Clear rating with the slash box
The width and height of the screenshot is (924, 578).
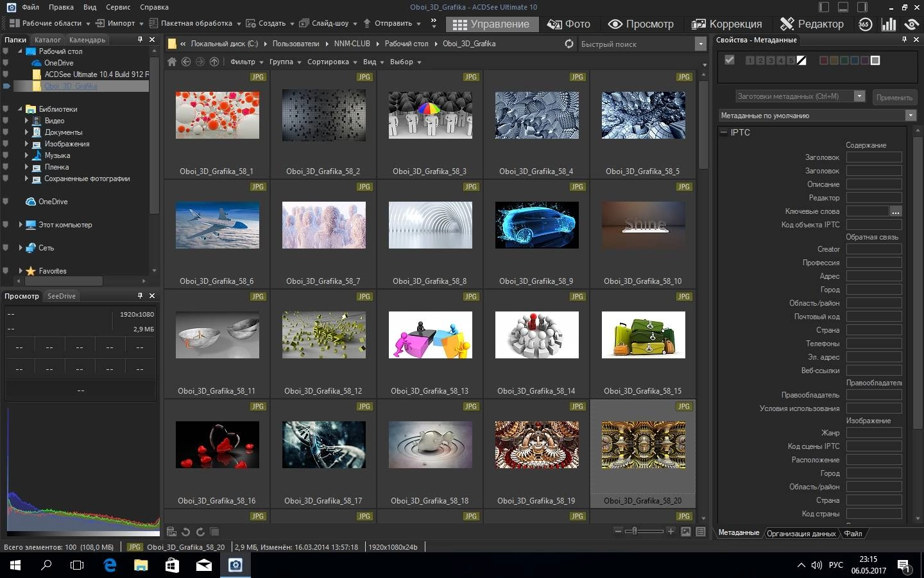point(801,60)
